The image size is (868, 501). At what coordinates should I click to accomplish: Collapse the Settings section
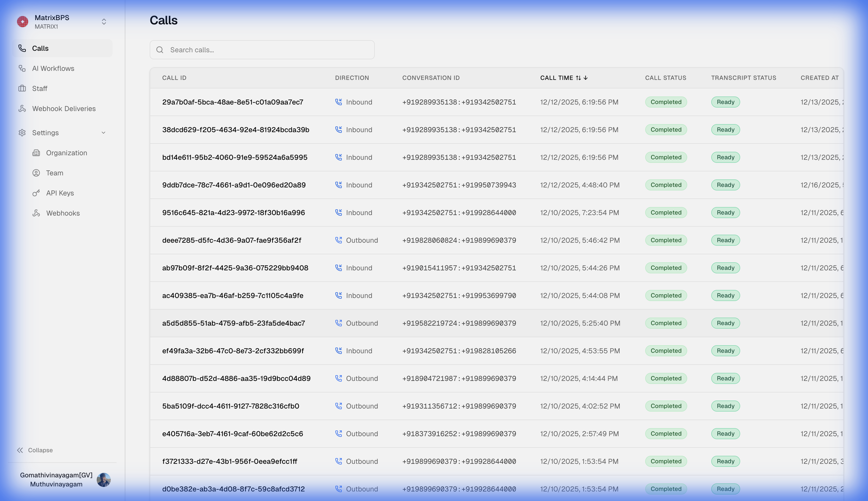[x=103, y=132]
